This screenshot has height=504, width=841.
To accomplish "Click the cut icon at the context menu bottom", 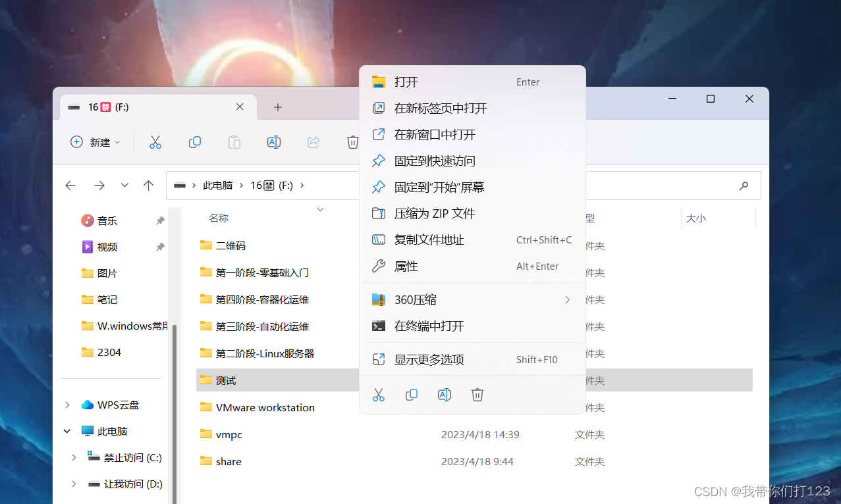I will [x=379, y=395].
